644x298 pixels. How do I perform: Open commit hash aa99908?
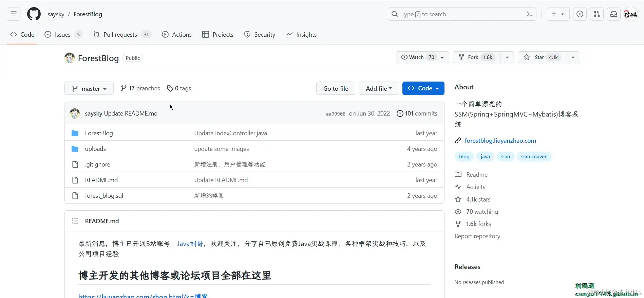(336, 114)
